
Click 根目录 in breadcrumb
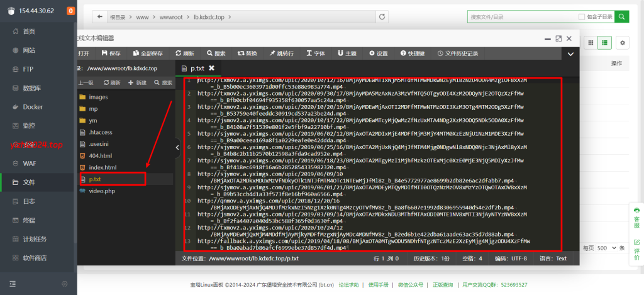click(117, 17)
